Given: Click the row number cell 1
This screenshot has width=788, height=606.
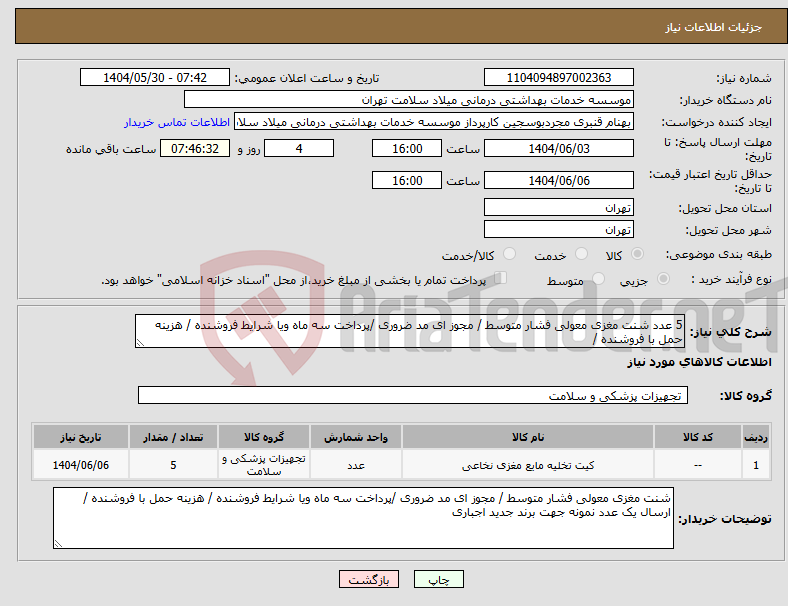Looking at the screenshot, I should point(755,465).
